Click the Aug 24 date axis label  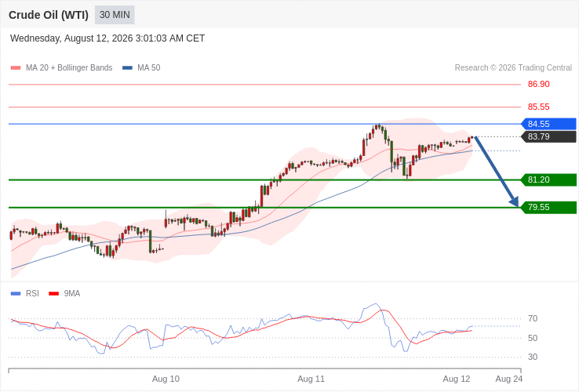[509, 379]
